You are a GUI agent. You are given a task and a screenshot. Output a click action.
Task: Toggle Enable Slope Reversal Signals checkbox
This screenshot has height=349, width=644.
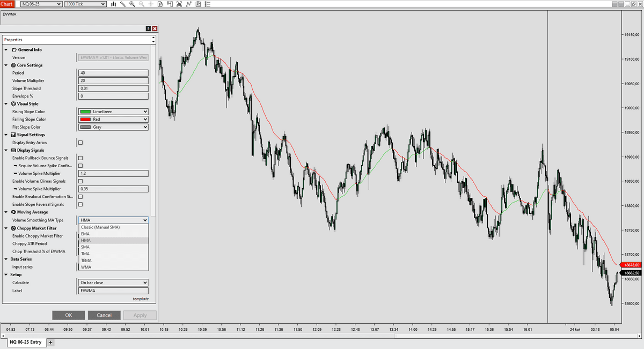80,204
